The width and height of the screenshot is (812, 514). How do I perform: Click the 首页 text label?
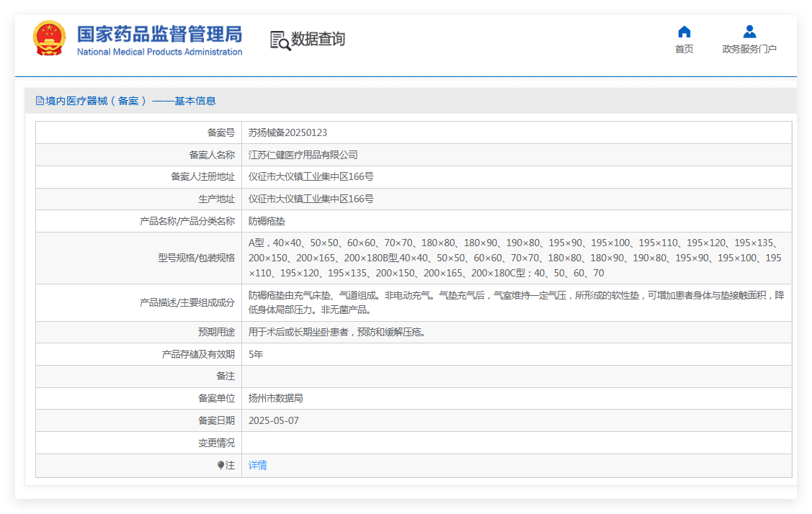pyautogui.click(x=684, y=49)
